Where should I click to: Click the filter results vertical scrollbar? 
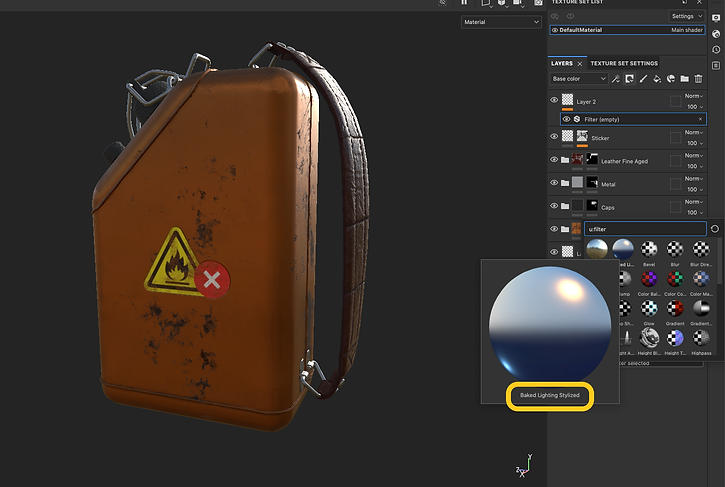[x=719, y=262]
